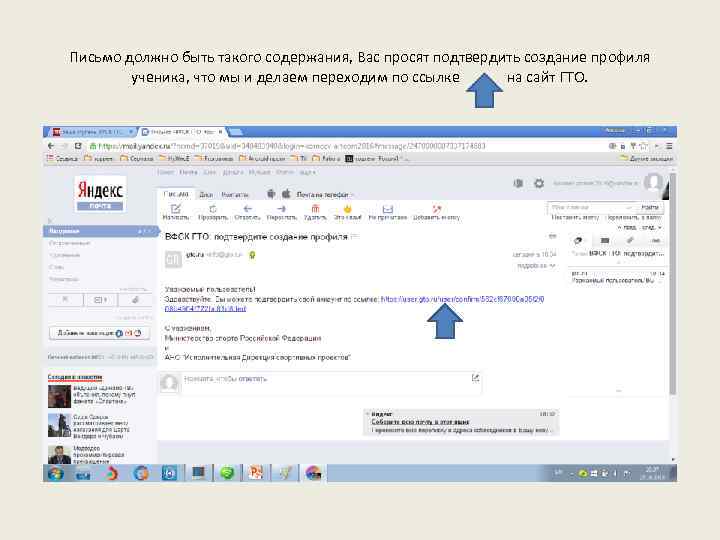Open the Спам folder
720x540 pixels.
[56, 267]
